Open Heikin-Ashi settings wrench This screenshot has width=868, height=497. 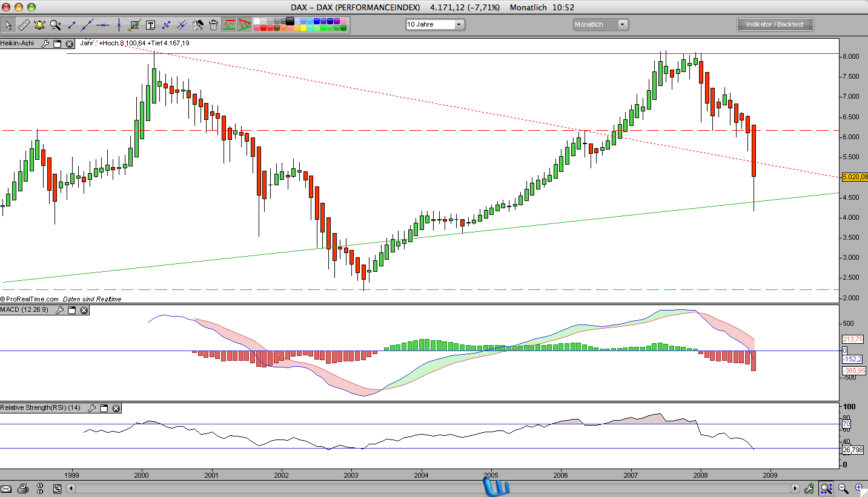coord(45,44)
